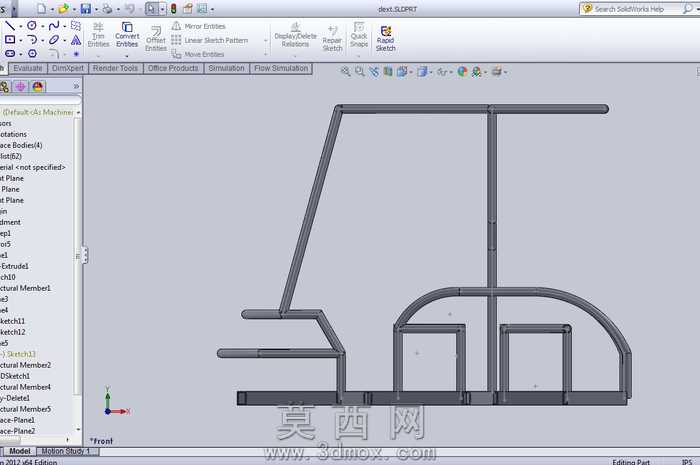Open the Hide/Show Items glasses icon
Viewport: 700px width, 465px height.
point(442,71)
